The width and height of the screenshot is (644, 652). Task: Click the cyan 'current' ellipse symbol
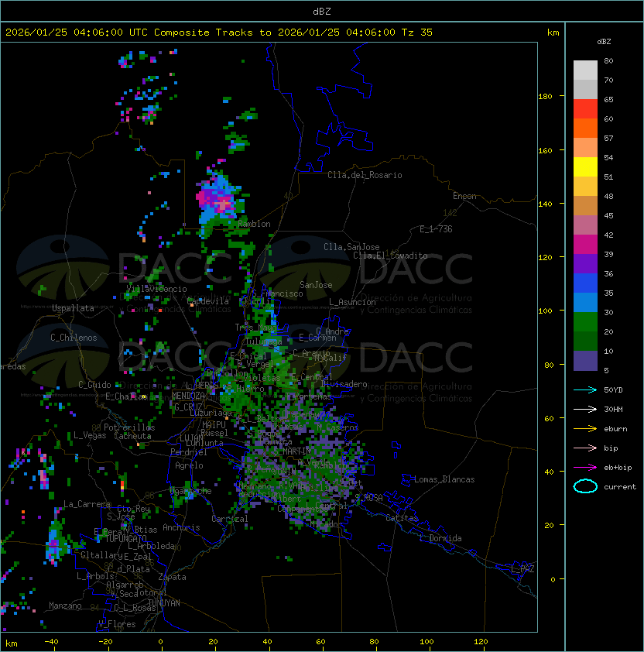pos(585,486)
